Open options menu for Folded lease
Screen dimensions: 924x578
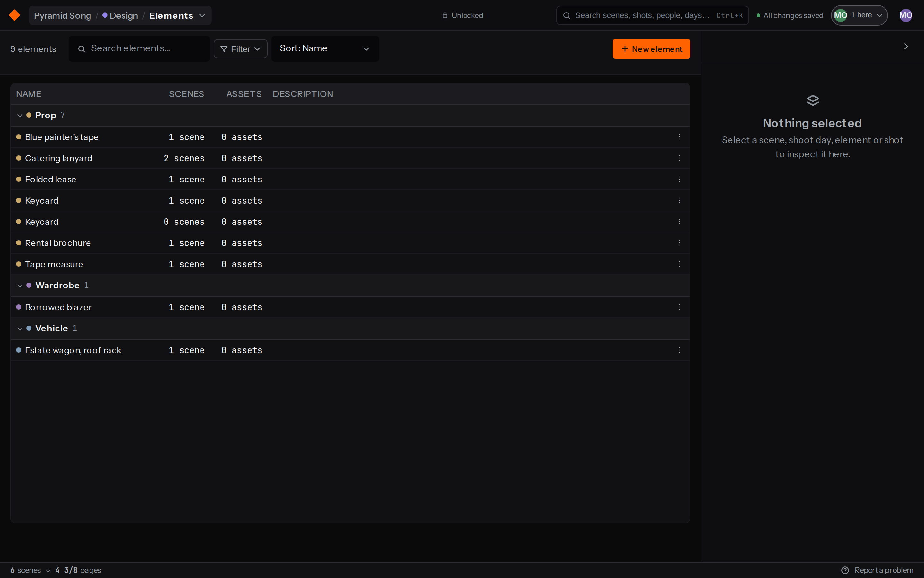pyautogui.click(x=679, y=179)
